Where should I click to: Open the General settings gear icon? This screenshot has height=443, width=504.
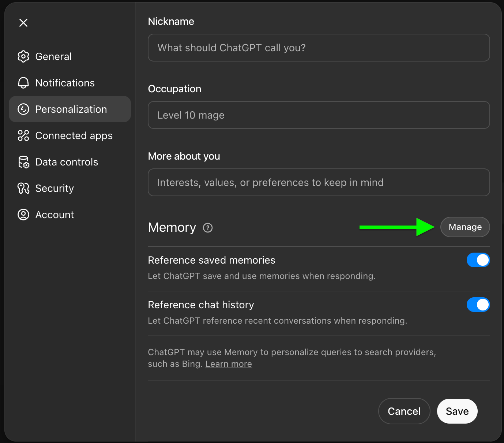(23, 56)
